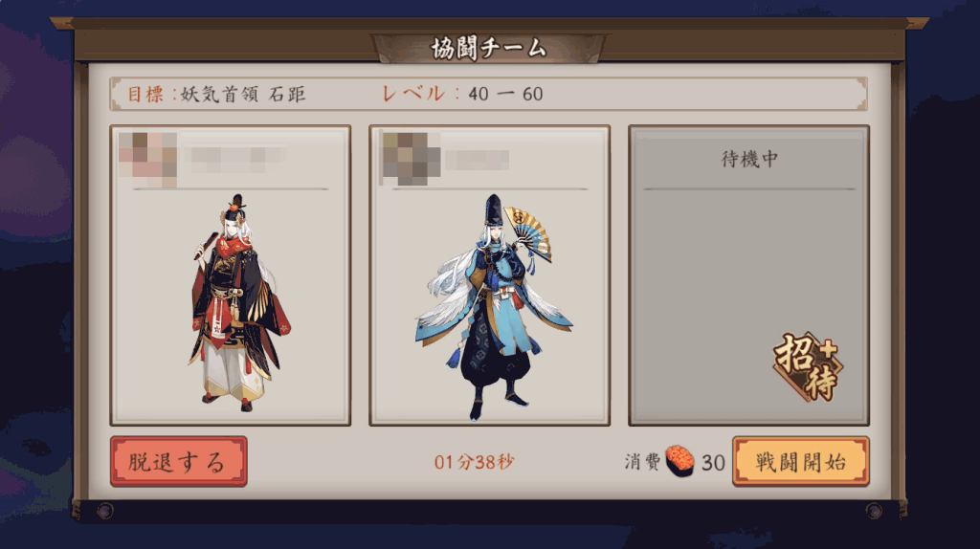Image resolution: width=980 pixels, height=549 pixels.
Task: Click the 待機中 waiting status text
Action: [x=749, y=160]
